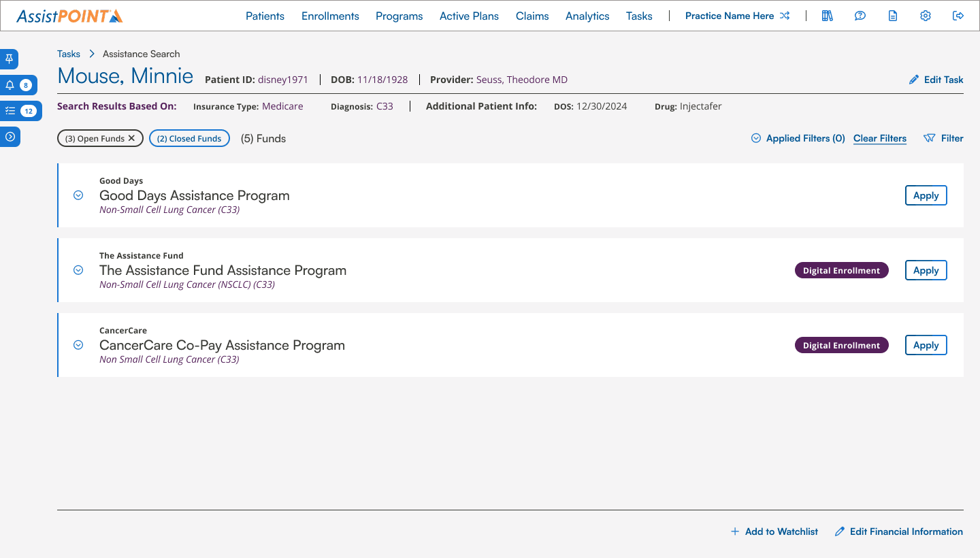Click the funnel Filter icon
Viewport: 980px width, 558px height.
pyautogui.click(x=929, y=138)
